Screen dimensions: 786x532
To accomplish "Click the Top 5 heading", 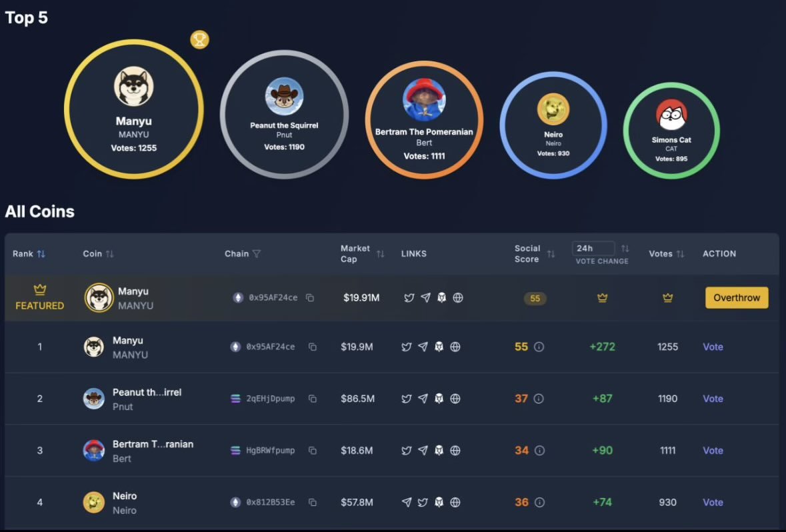I will point(26,17).
